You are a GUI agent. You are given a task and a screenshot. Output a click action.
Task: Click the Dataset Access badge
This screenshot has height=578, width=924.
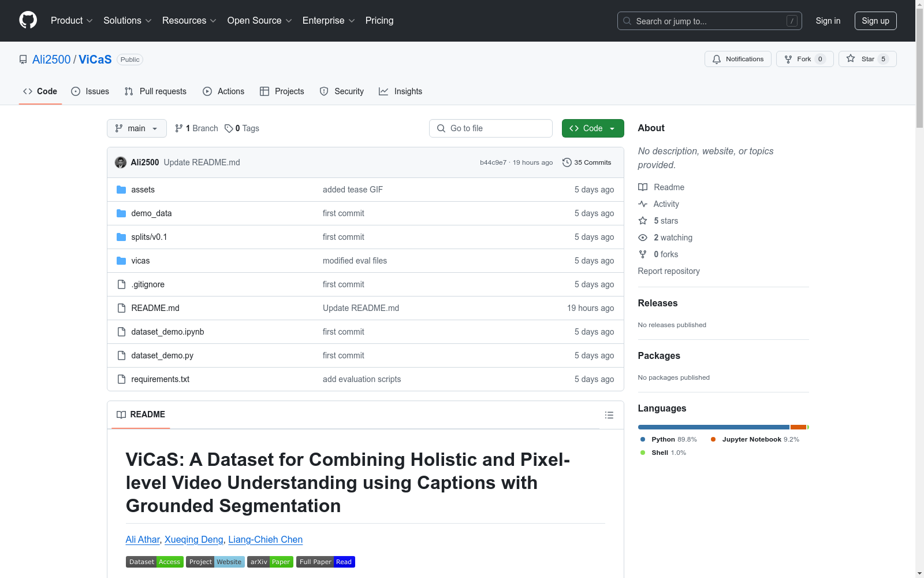pyautogui.click(x=155, y=562)
